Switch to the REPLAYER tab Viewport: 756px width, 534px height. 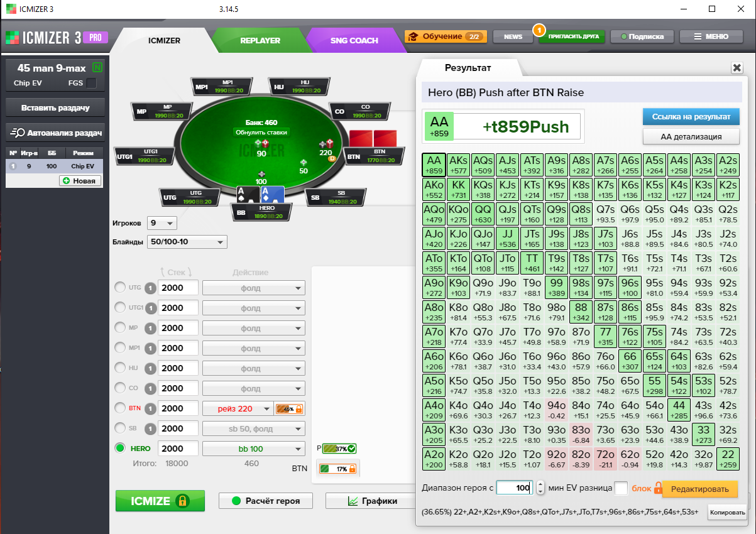pyautogui.click(x=260, y=40)
